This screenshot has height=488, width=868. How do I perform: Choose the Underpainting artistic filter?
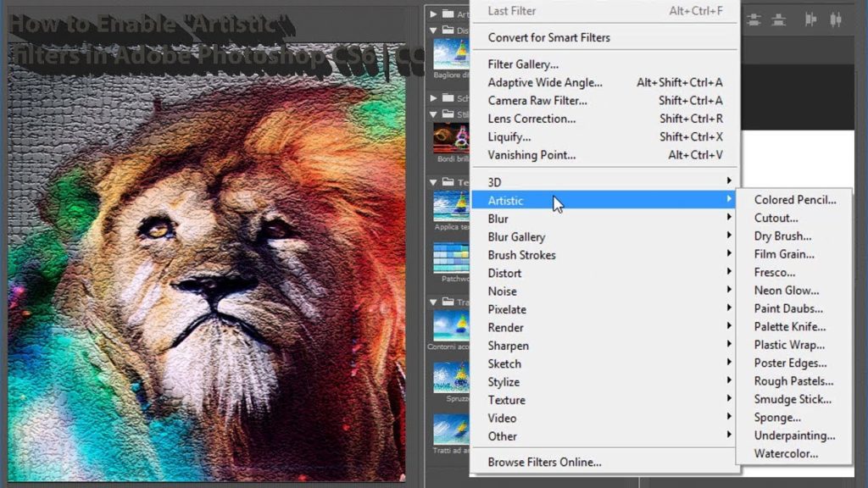coord(794,435)
